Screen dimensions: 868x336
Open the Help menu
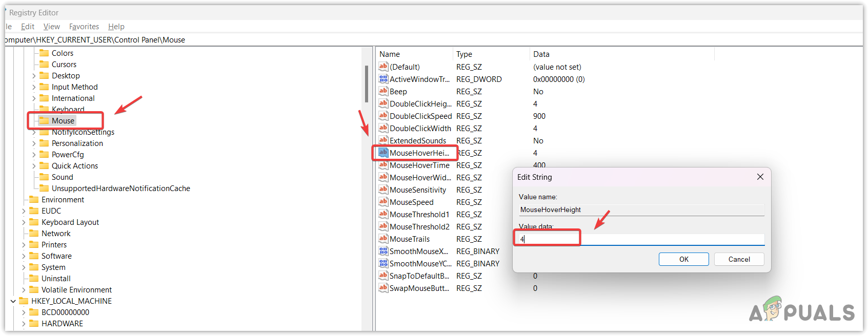(x=116, y=27)
